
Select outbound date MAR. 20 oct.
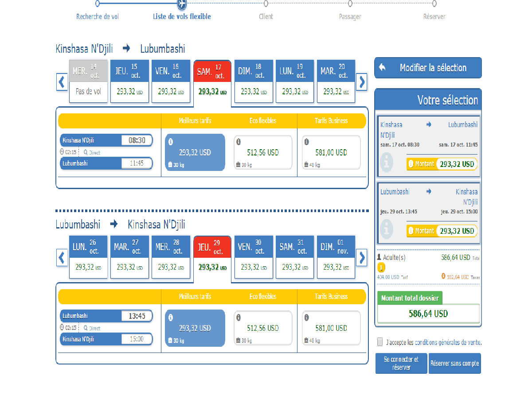(336, 81)
